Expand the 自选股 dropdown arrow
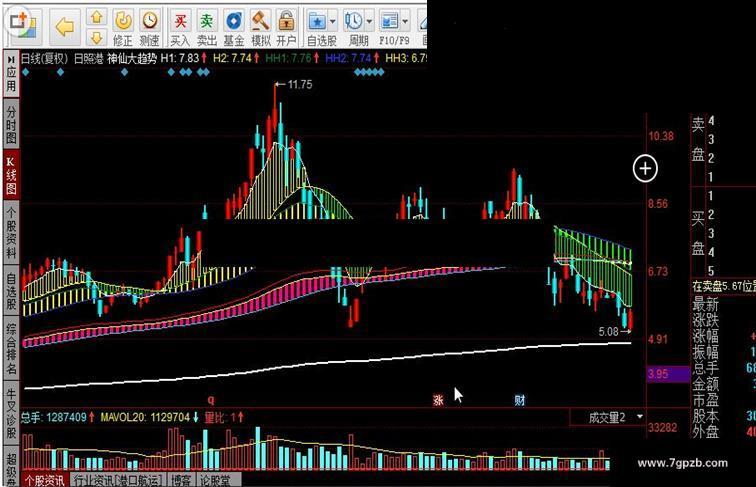This screenshot has height=487, width=756. (333, 22)
